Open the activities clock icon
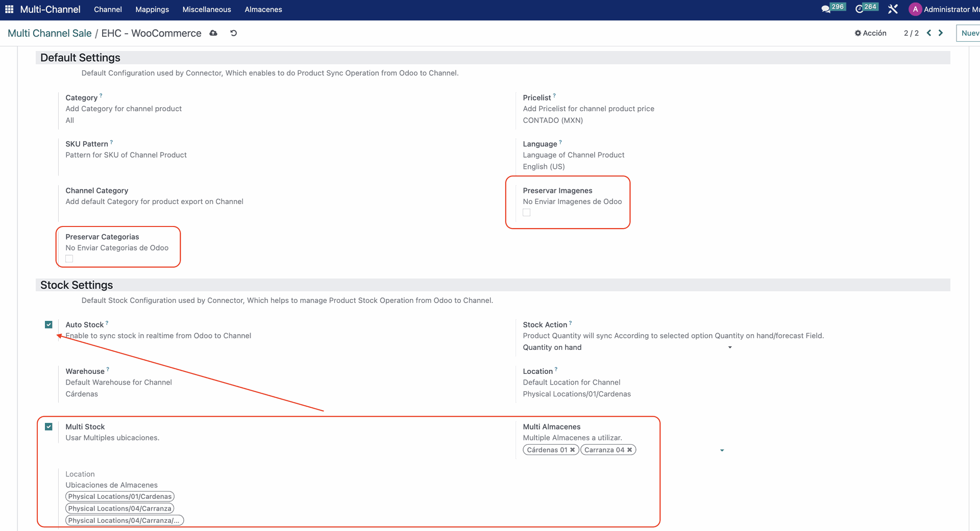 [x=859, y=9]
